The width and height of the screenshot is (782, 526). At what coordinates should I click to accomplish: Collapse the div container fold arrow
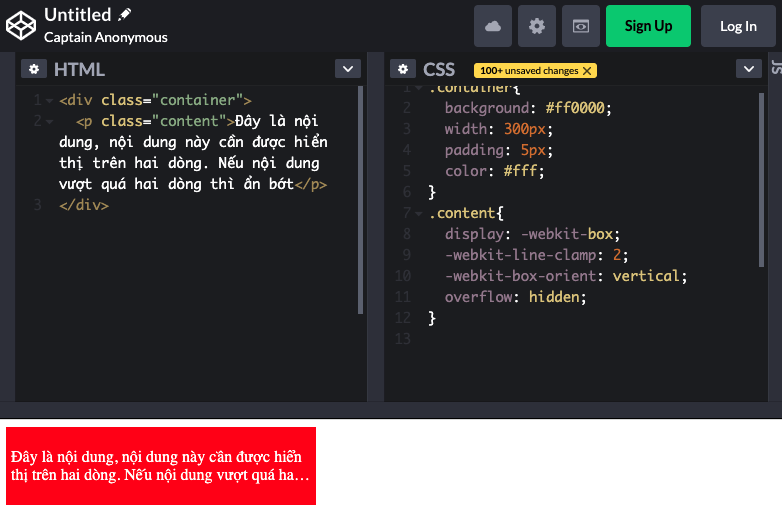pos(49,100)
